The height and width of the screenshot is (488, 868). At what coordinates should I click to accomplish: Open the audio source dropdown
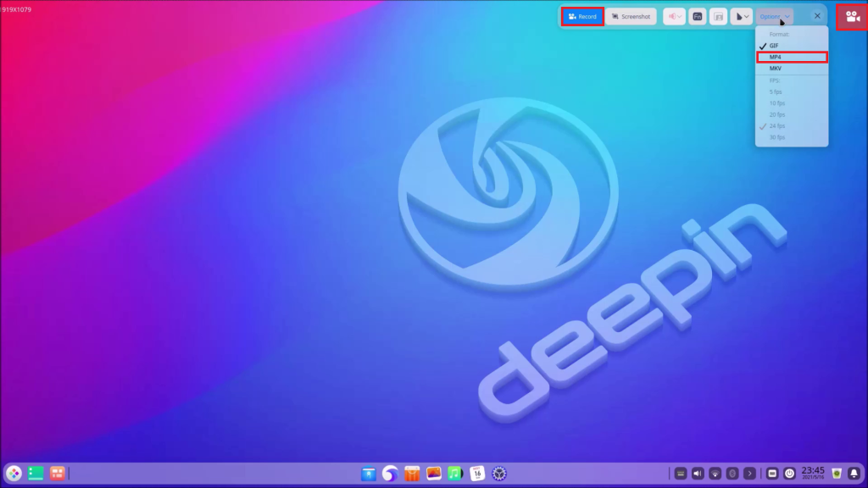tap(674, 16)
